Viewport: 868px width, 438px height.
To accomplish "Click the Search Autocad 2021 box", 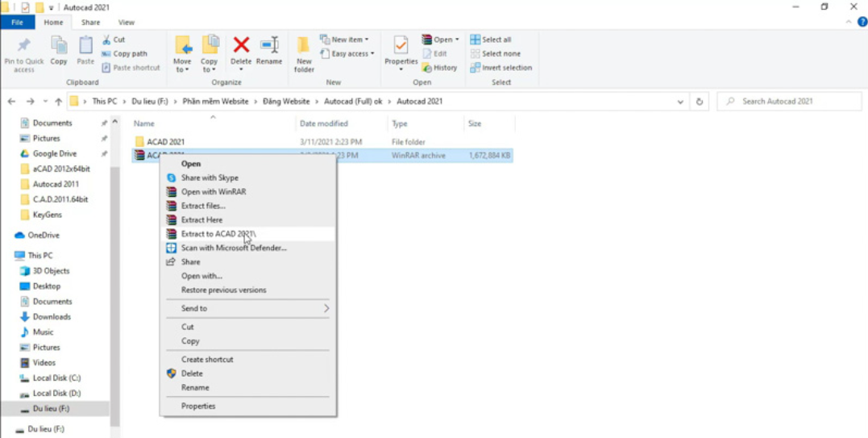I will tap(794, 102).
